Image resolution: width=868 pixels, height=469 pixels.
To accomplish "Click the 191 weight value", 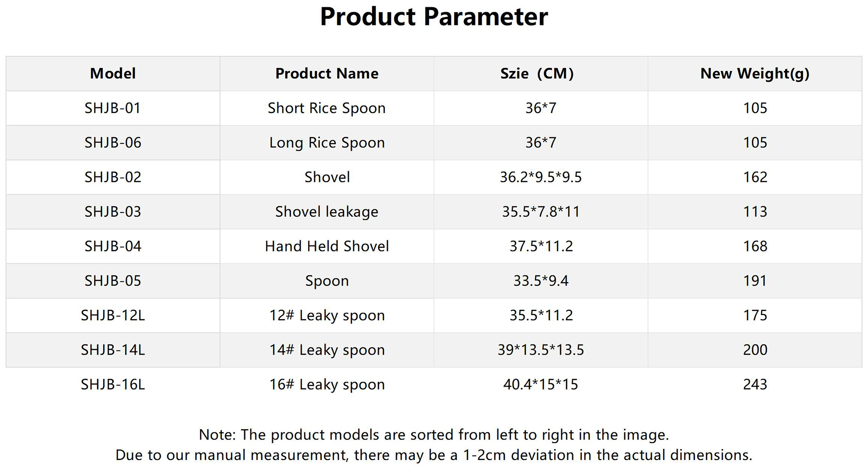I will 755,281.
